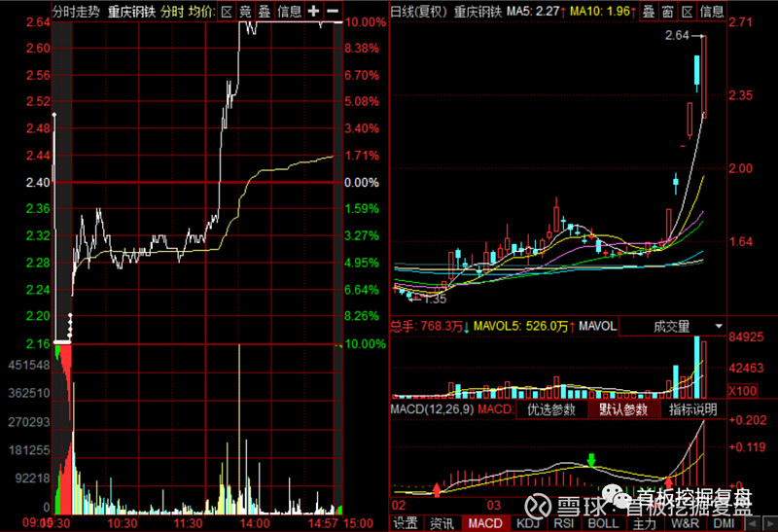This screenshot has height=532, width=778.
Task: Click the 451548 volume axis label
Action: click(29, 366)
